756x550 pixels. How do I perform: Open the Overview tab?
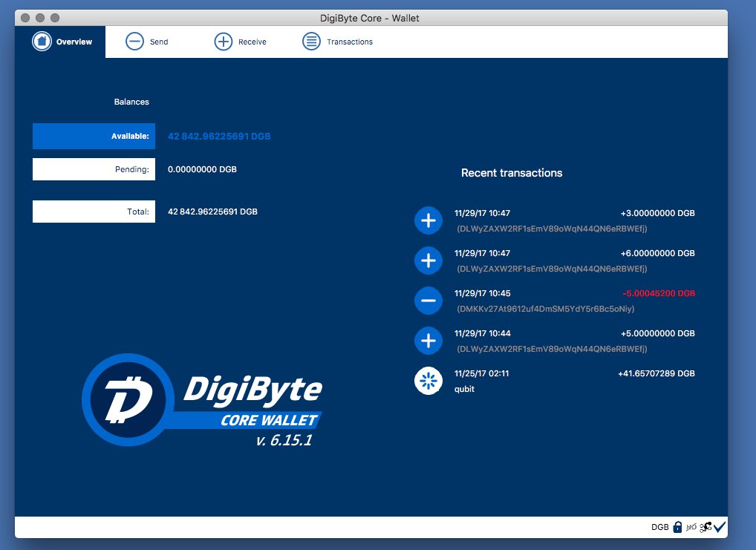click(x=61, y=42)
